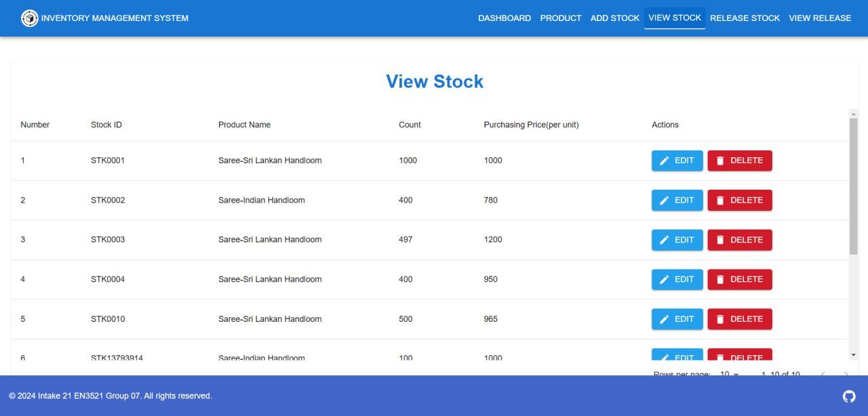This screenshot has height=416, width=868.
Task: Click the trash icon on STK0001 row
Action: click(x=721, y=160)
